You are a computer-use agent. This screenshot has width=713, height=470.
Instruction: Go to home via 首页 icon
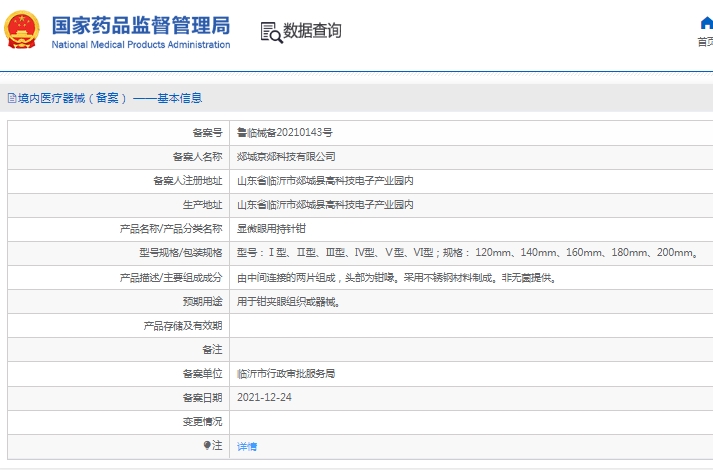tap(706, 23)
